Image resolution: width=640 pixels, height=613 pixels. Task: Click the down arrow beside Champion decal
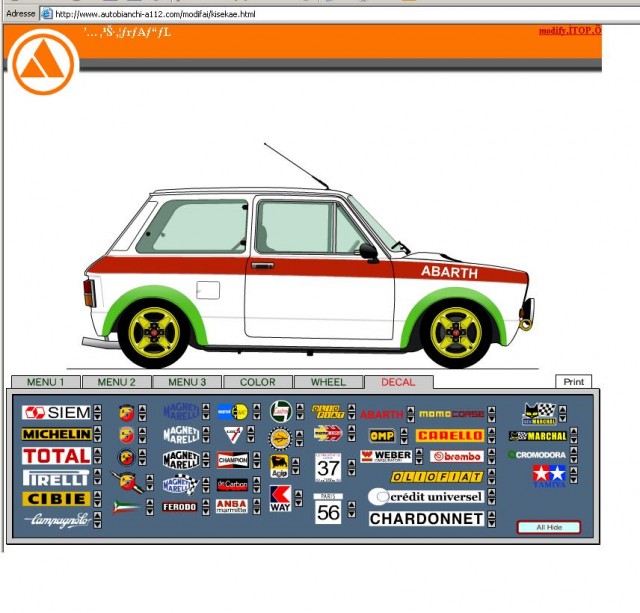(256, 464)
